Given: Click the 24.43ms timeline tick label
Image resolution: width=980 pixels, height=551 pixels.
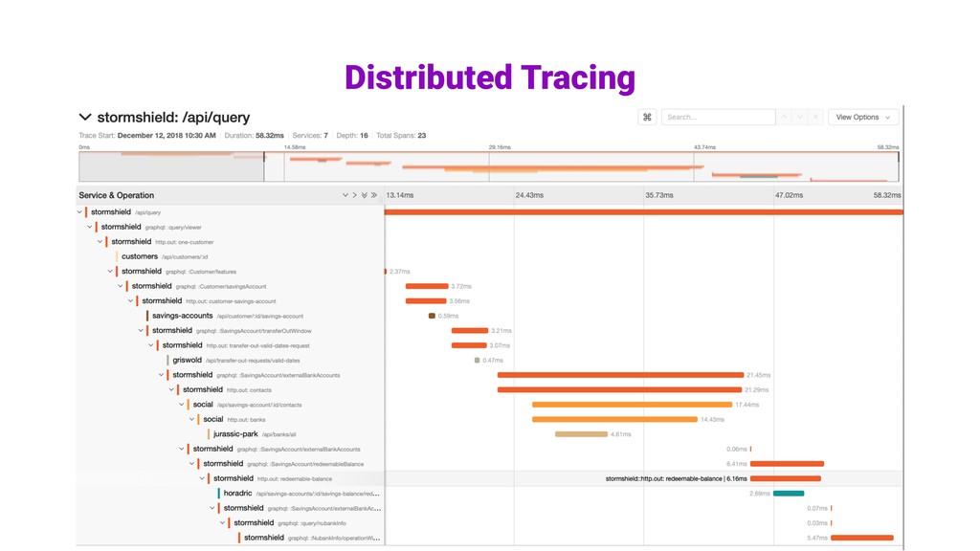Looking at the screenshot, I should tap(529, 195).
